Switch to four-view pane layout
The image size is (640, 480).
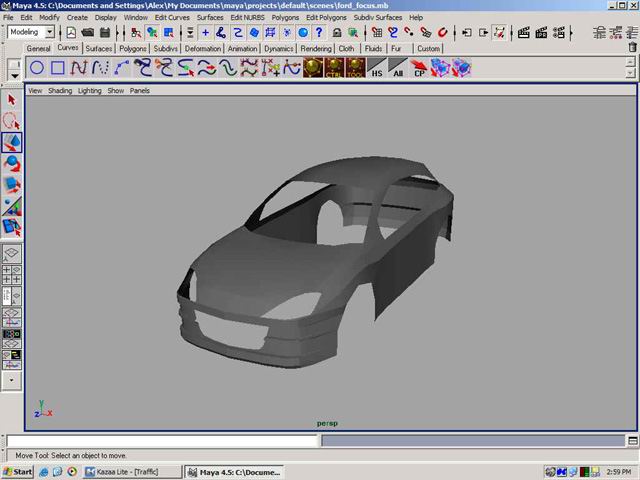12,275
